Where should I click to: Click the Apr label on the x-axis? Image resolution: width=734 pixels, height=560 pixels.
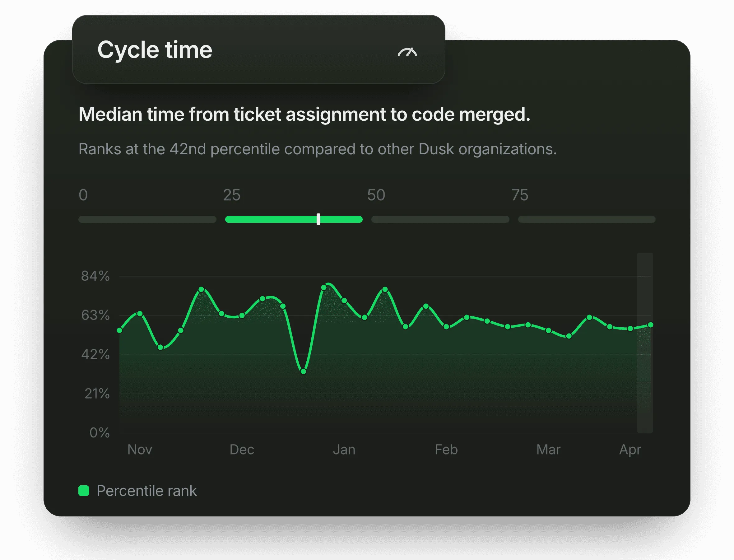tap(630, 450)
